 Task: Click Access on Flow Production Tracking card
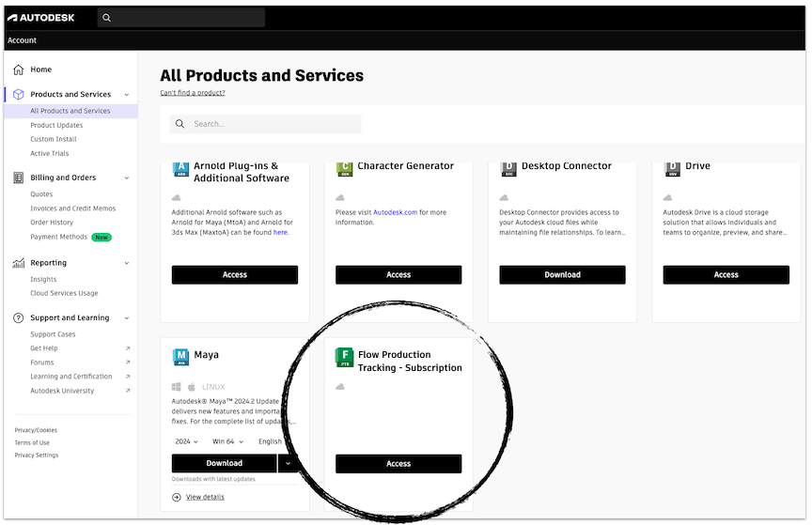tap(398, 464)
